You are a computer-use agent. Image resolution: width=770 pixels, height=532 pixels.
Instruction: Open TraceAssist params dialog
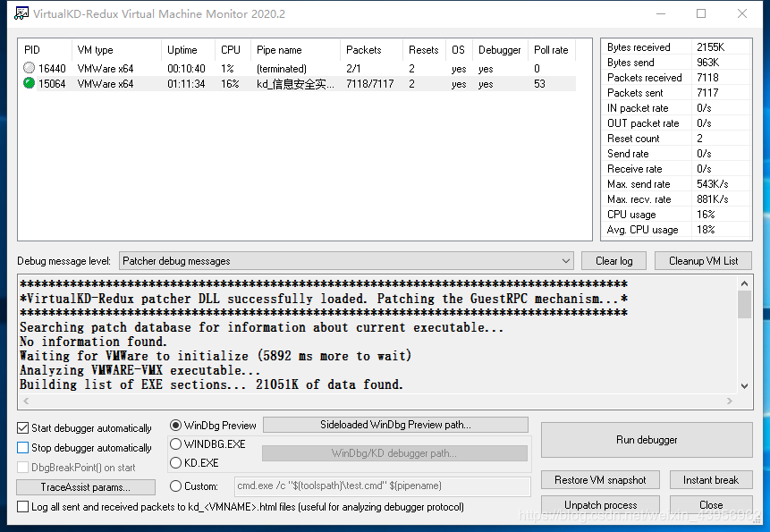[86, 487]
